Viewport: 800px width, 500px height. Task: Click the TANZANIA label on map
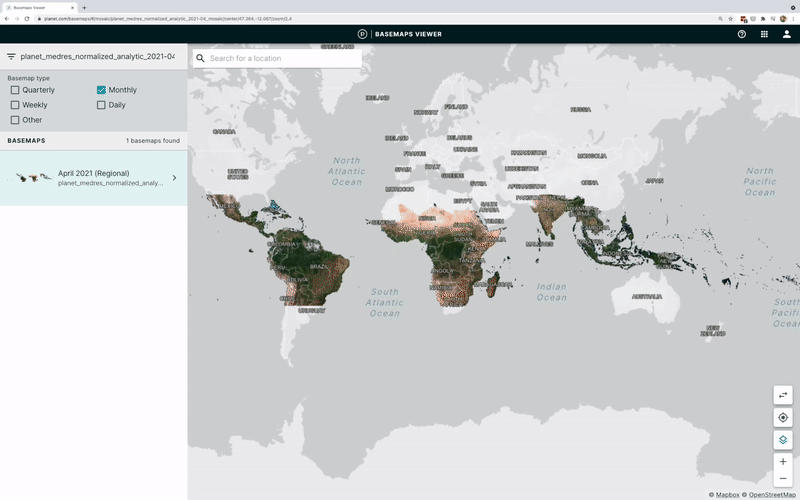[472, 260]
